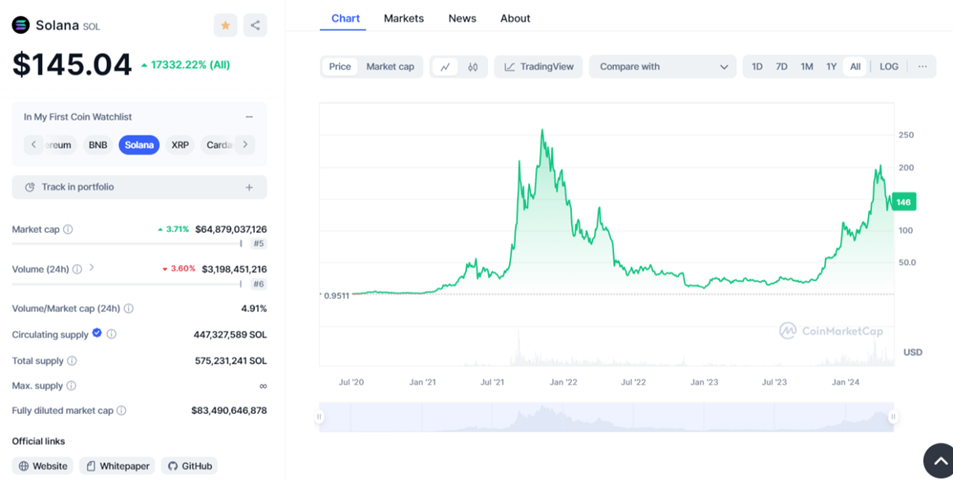Select XRP in the watchlist
The width and height of the screenshot is (953, 480).
click(180, 145)
